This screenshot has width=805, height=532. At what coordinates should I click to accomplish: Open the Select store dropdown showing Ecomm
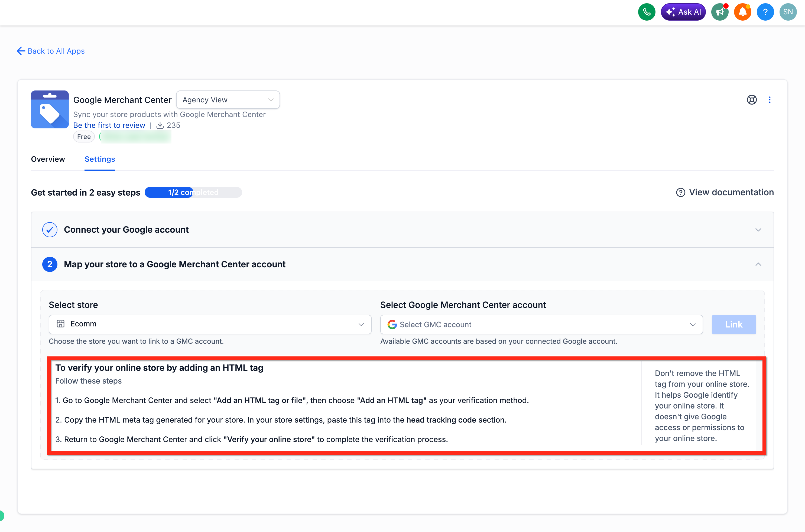(210, 324)
